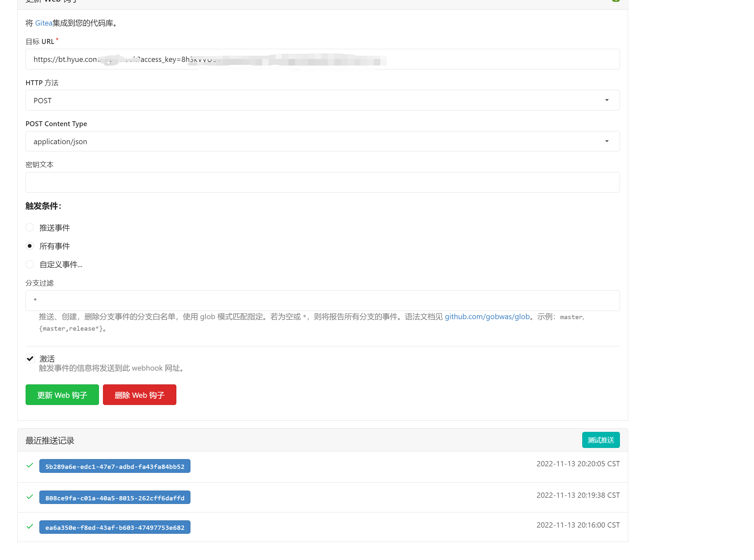This screenshot has width=754, height=560.
Task: Click success checkmark beside delivery ea6a350e
Action: point(30,527)
